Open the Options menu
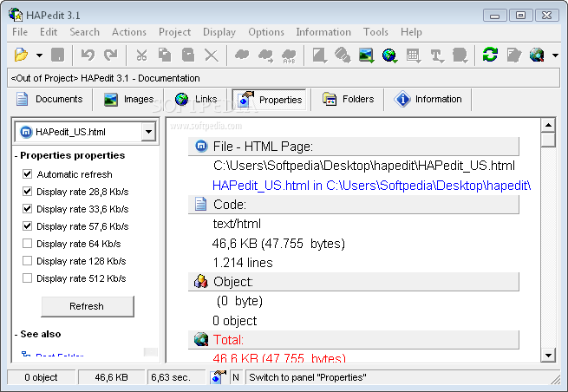 [x=266, y=32]
